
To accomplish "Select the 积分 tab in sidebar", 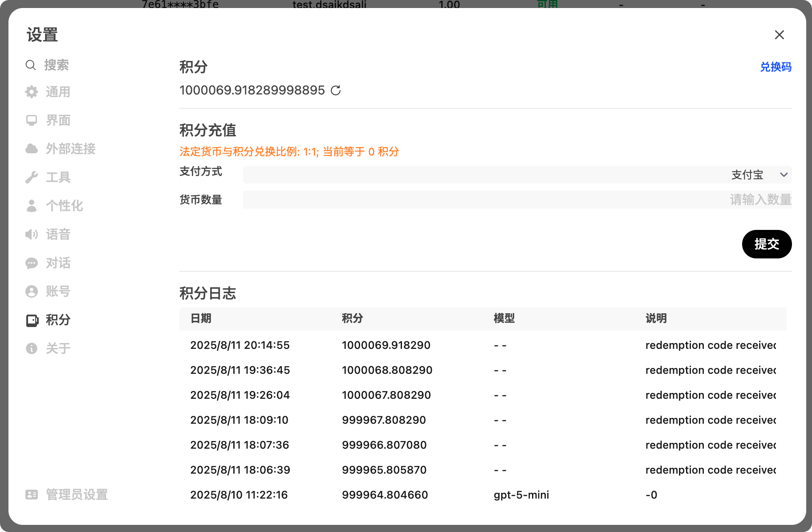I will [x=58, y=320].
